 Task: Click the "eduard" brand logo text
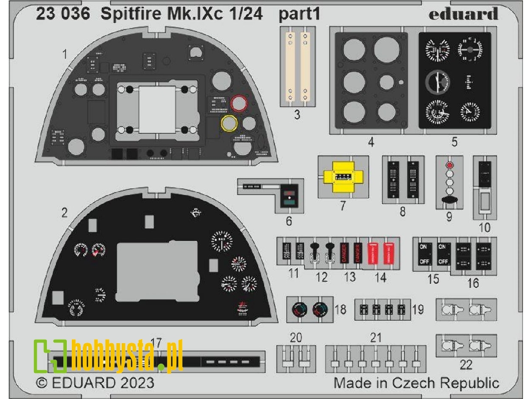point(463,14)
